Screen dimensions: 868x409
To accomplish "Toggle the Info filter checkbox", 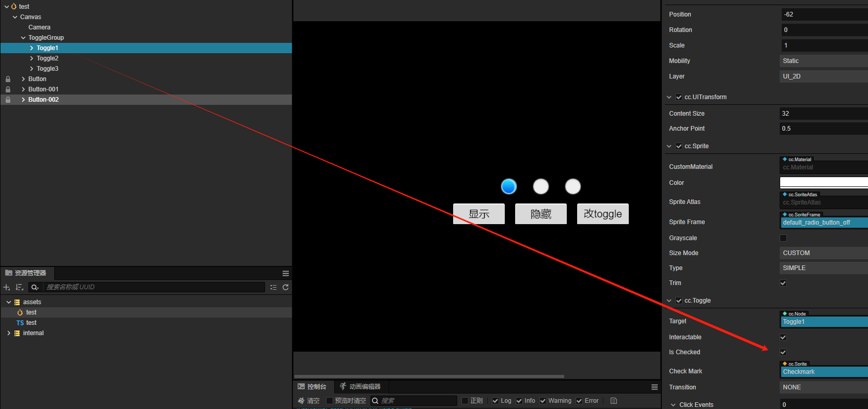I will tap(519, 401).
